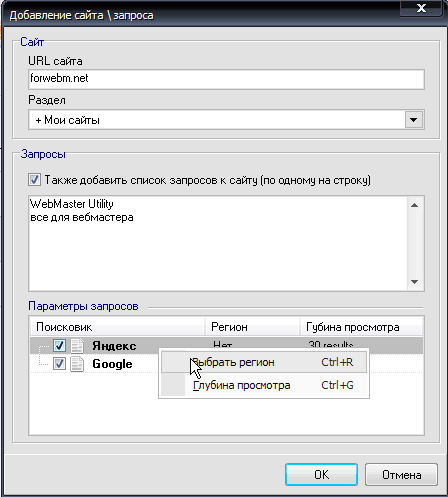Click the down arrow of the queries scrollbar
This screenshot has height=497, width=448.
click(415, 282)
